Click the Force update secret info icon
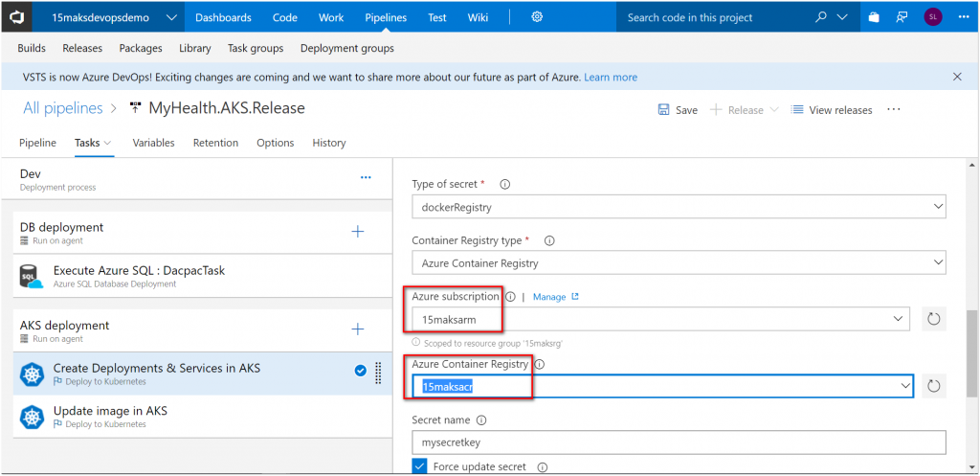 (543, 467)
